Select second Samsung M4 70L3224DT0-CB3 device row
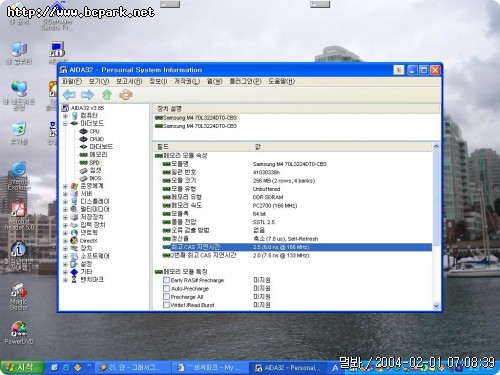 (x=196, y=126)
